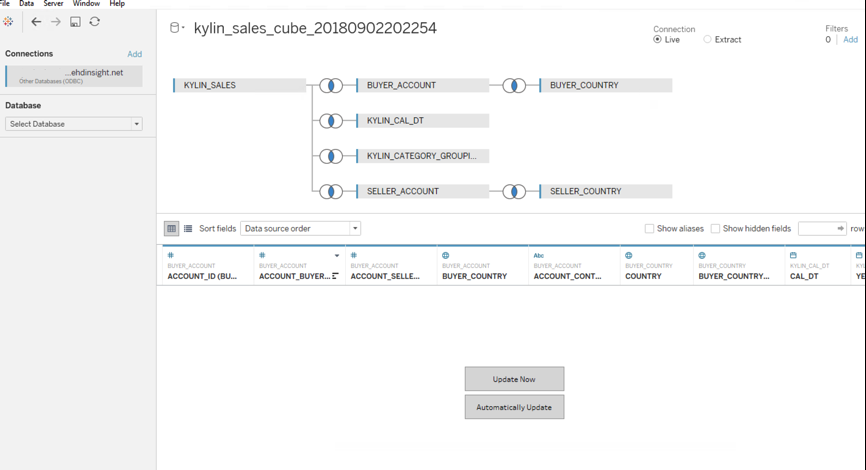The image size is (866, 470).
Task: Click number type icon of ACCOUNT_ID column
Action: (x=171, y=255)
